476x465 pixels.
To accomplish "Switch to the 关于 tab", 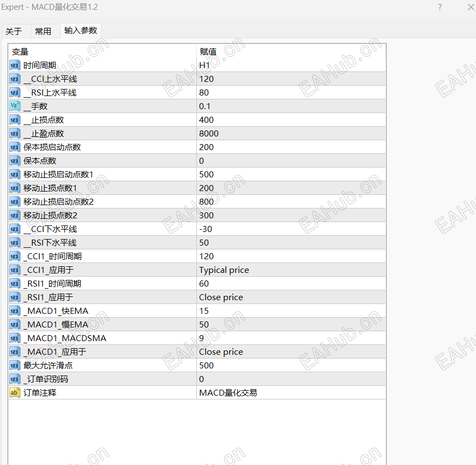I will click(14, 31).
